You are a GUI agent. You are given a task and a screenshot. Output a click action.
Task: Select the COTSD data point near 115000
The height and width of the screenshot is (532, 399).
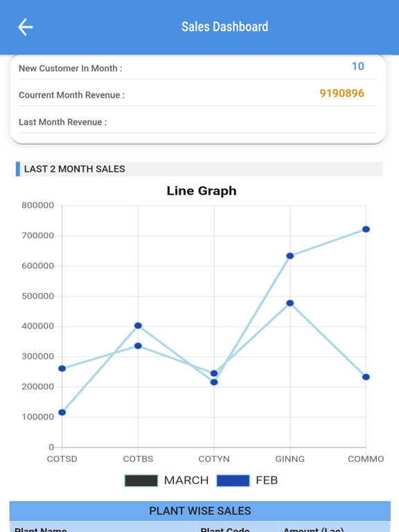[62, 412]
